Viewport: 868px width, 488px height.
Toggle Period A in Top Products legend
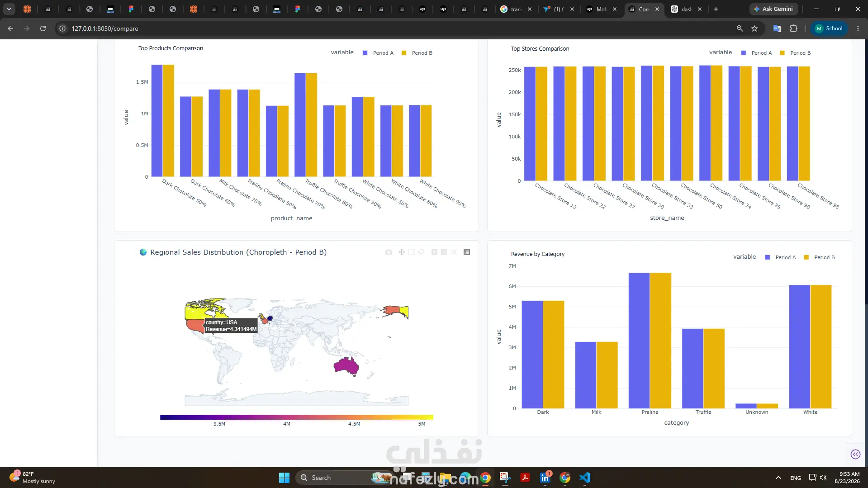378,53
